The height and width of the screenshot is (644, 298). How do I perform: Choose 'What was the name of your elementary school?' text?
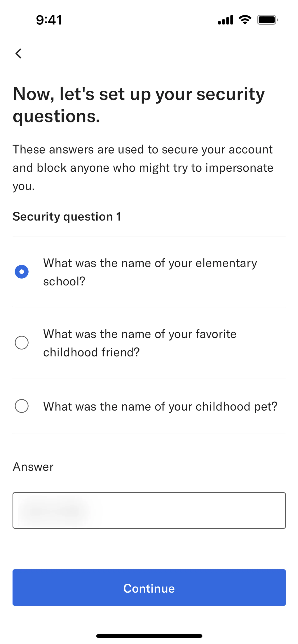tap(150, 272)
